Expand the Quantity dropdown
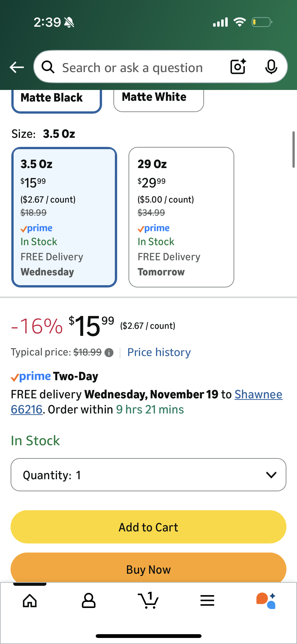The width and height of the screenshot is (297, 644). pos(148,475)
